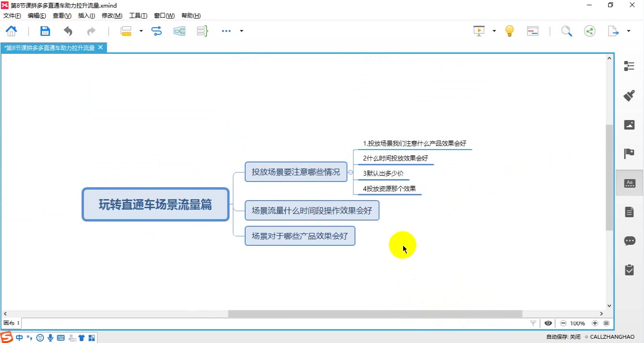
Task: Expand the topic style dropdown arrow
Action: [x=141, y=31]
